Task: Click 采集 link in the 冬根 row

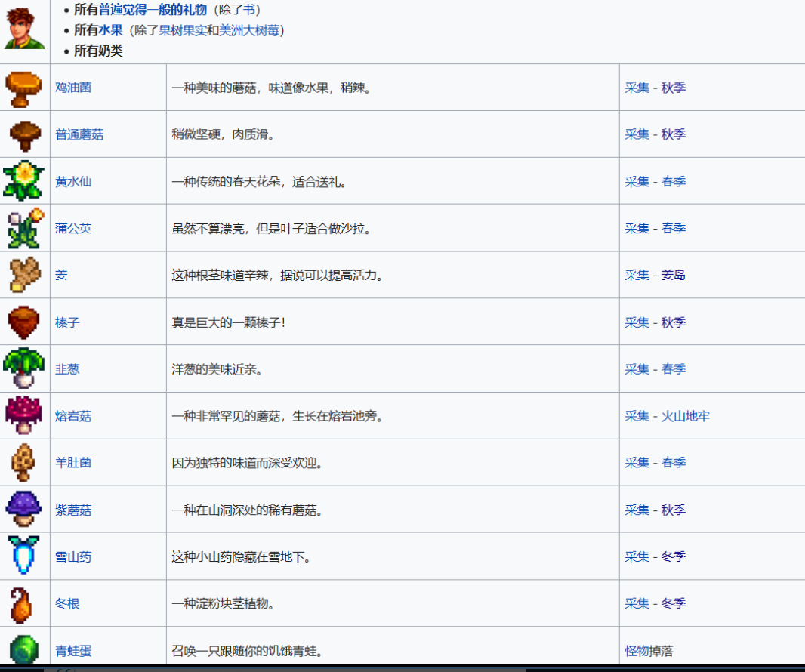Action: (637, 604)
